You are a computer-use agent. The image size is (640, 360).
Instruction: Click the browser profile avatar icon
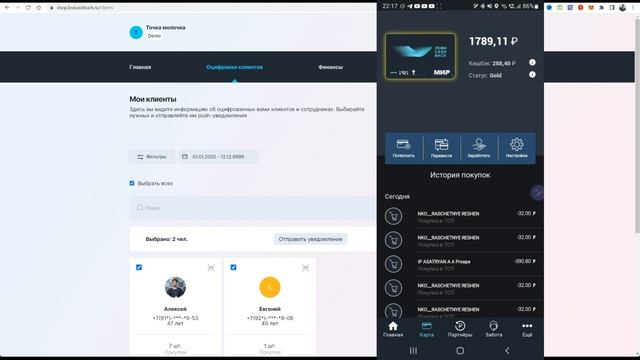[622, 7]
